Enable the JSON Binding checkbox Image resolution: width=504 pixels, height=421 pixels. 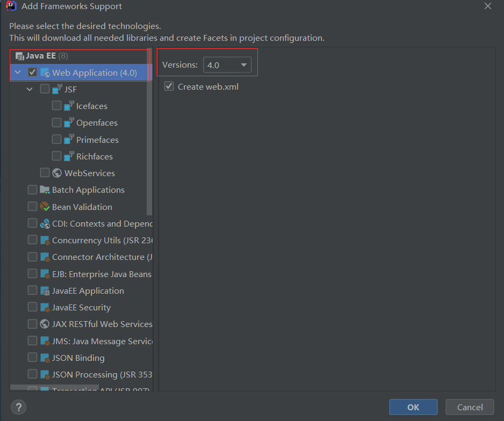(x=32, y=357)
